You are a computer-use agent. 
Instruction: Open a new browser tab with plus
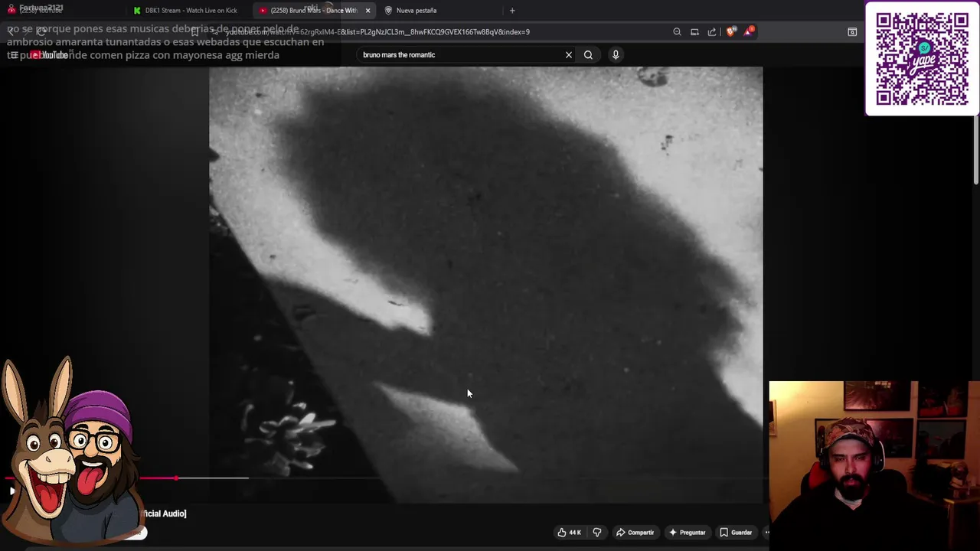(512, 11)
